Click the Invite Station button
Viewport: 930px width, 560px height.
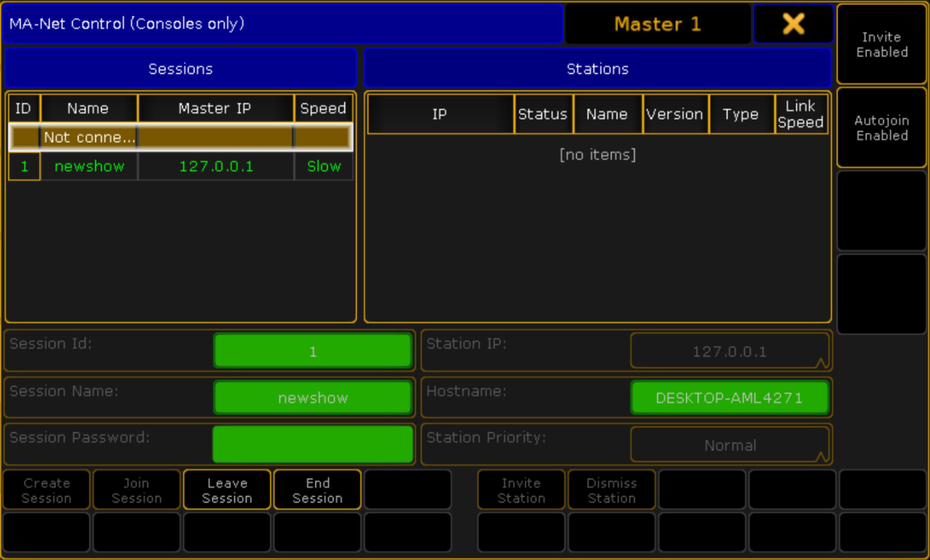(521, 490)
